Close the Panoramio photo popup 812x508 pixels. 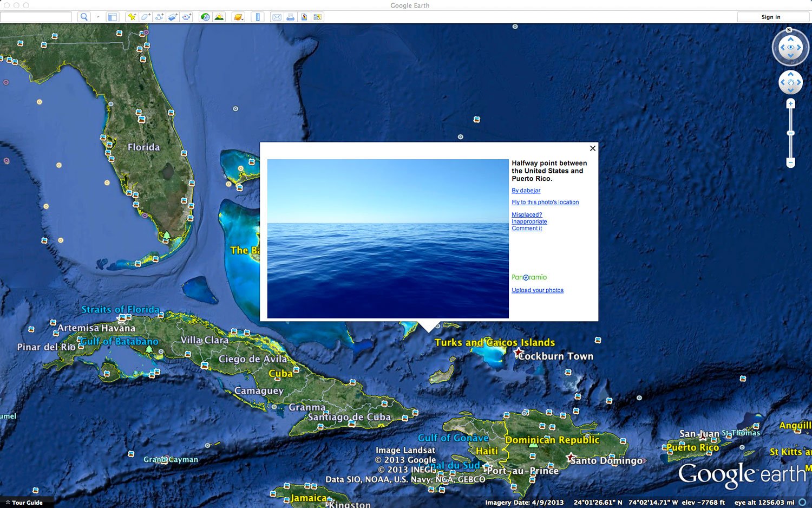(593, 148)
